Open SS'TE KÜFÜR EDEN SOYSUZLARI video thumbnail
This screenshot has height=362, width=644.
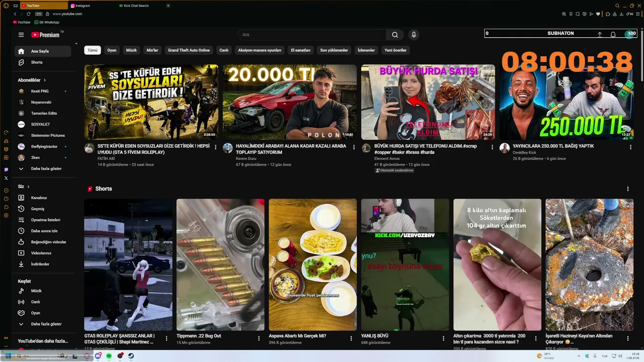(x=151, y=102)
